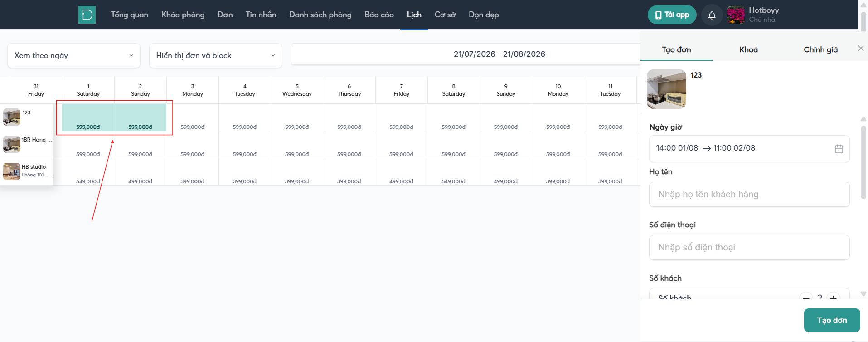Click the "11 Tuesday" column header

[610, 90]
